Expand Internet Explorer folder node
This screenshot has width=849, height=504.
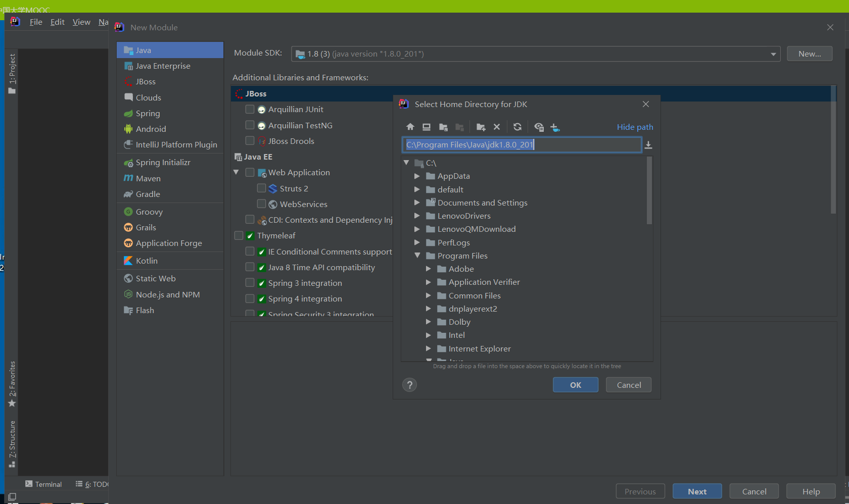click(428, 348)
